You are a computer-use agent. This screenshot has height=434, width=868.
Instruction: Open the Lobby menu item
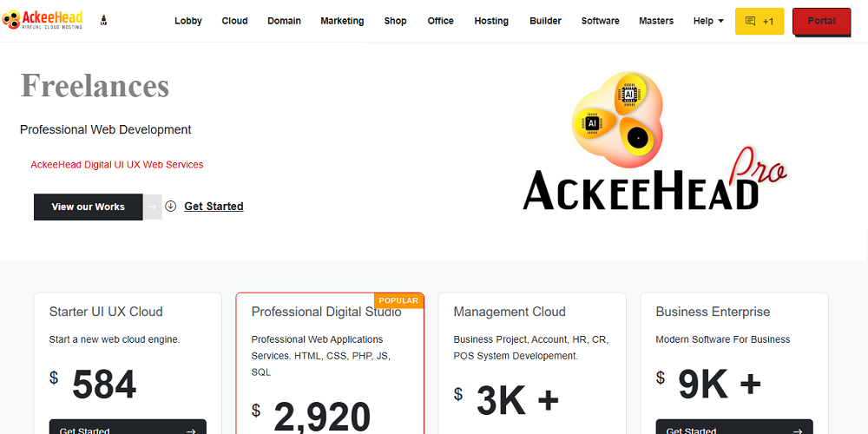(188, 21)
